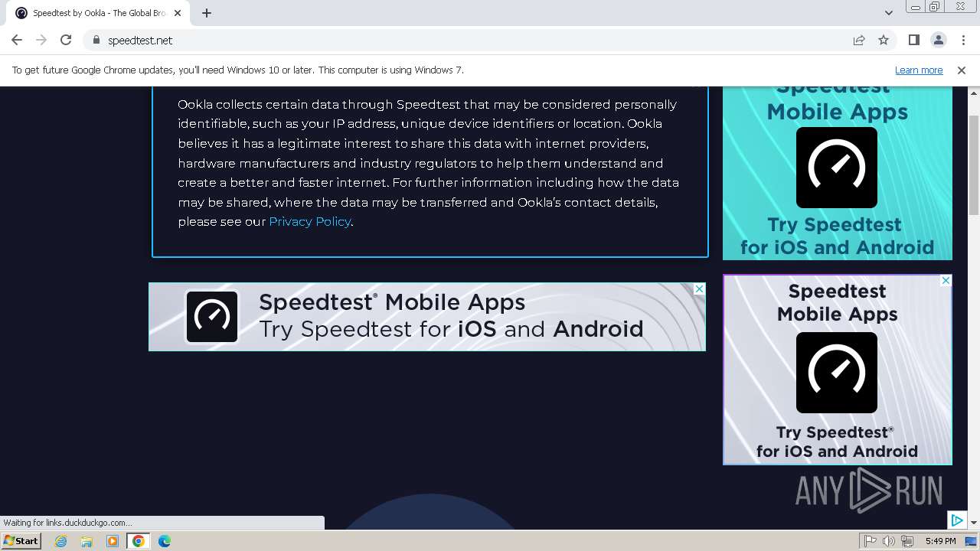Launch Internet Explorer from taskbar

61,541
